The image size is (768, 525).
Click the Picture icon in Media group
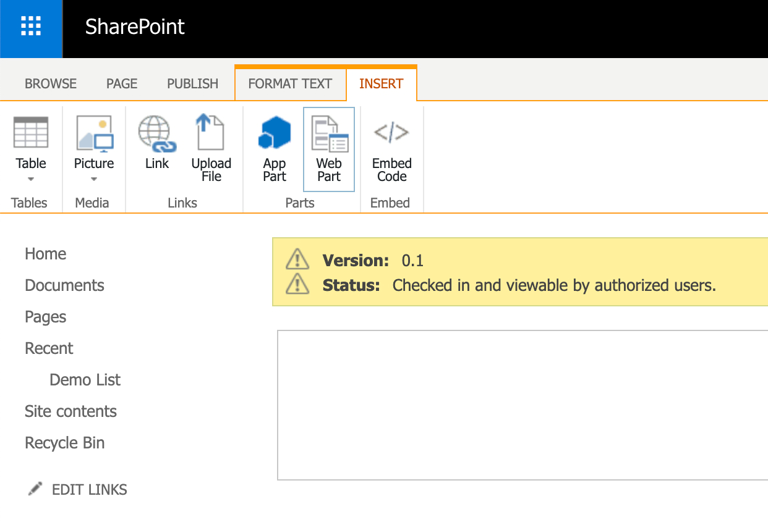[95, 133]
